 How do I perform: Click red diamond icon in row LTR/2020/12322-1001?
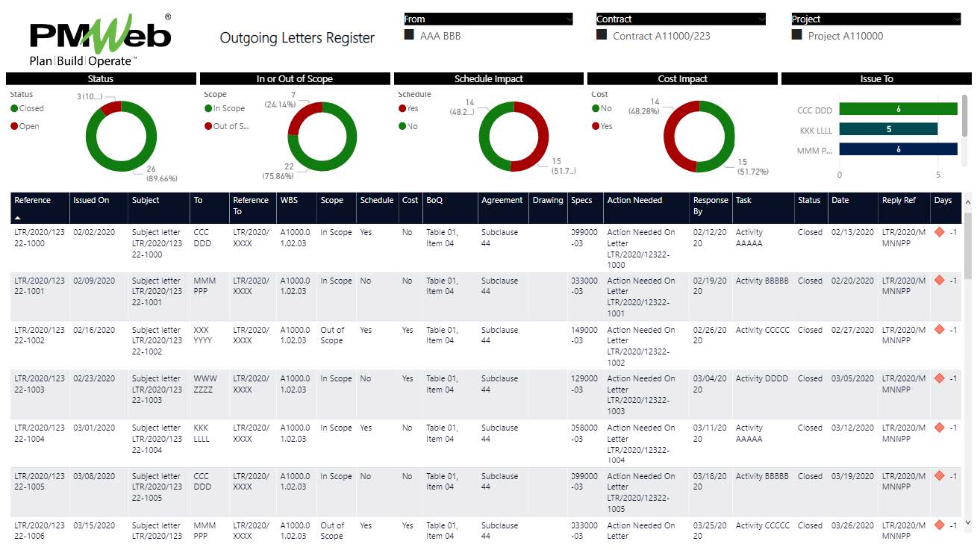click(x=940, y=281)
